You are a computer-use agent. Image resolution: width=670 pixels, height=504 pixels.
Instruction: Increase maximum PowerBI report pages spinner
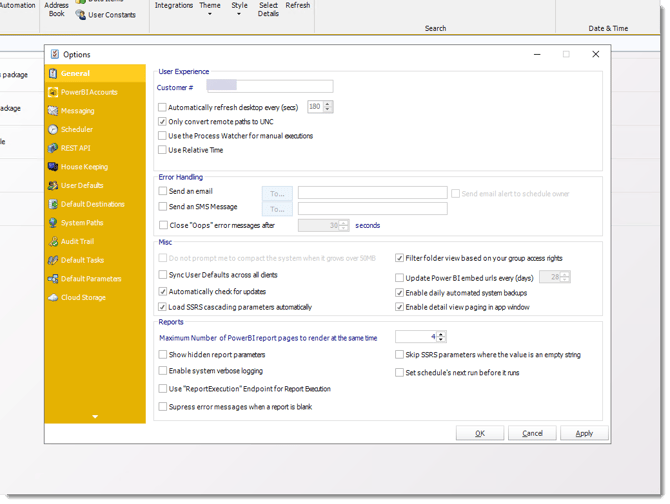pyautogui.click(x=441, y=334)
